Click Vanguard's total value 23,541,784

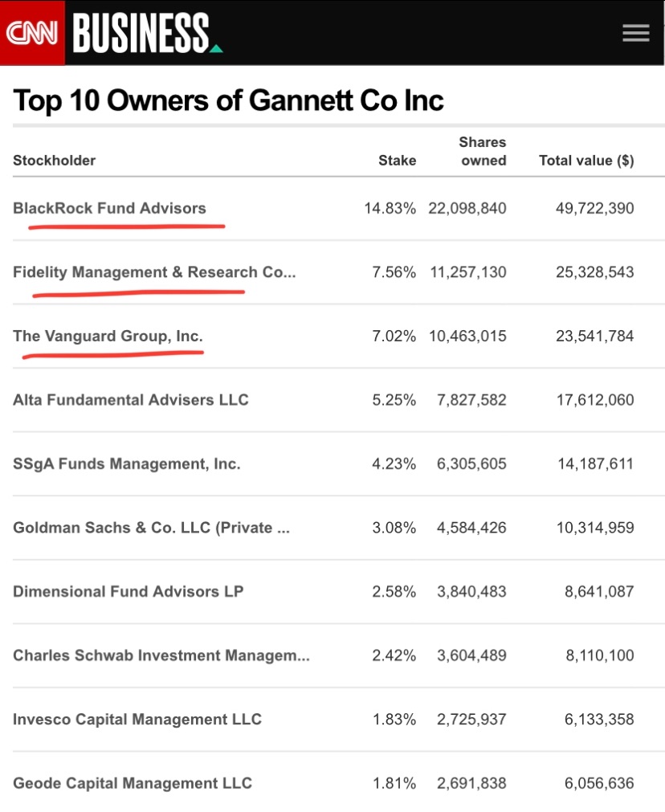tap(594, 336)
